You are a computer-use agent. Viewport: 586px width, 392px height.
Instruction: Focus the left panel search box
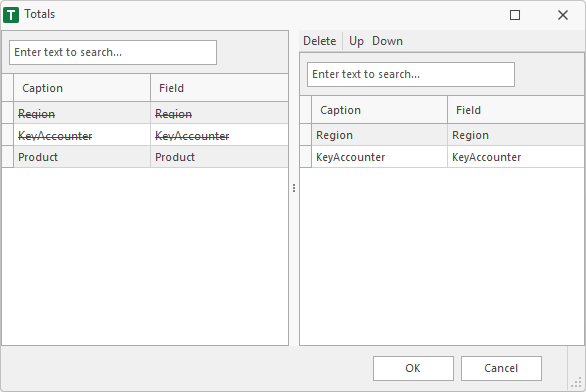113,52
